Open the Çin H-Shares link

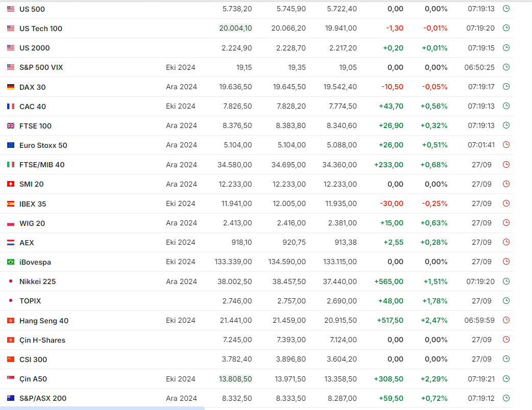pyautogui.click(x=42, y=340)
